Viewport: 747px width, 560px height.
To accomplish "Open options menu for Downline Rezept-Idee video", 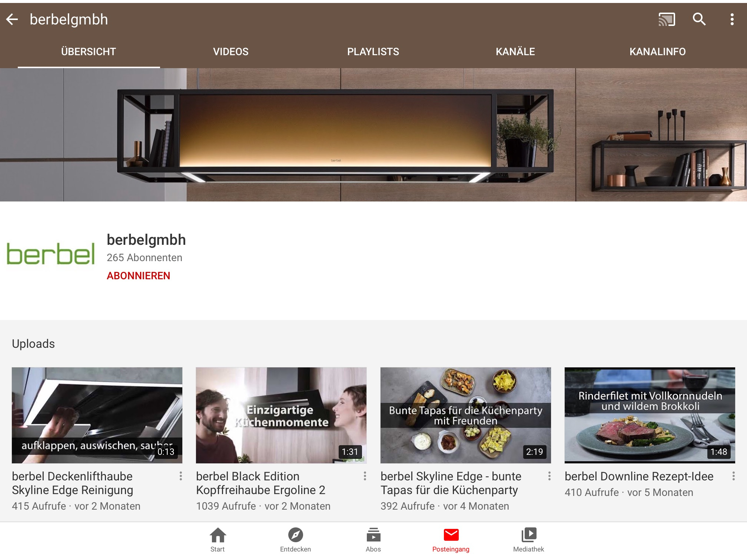I will point(733,476).
